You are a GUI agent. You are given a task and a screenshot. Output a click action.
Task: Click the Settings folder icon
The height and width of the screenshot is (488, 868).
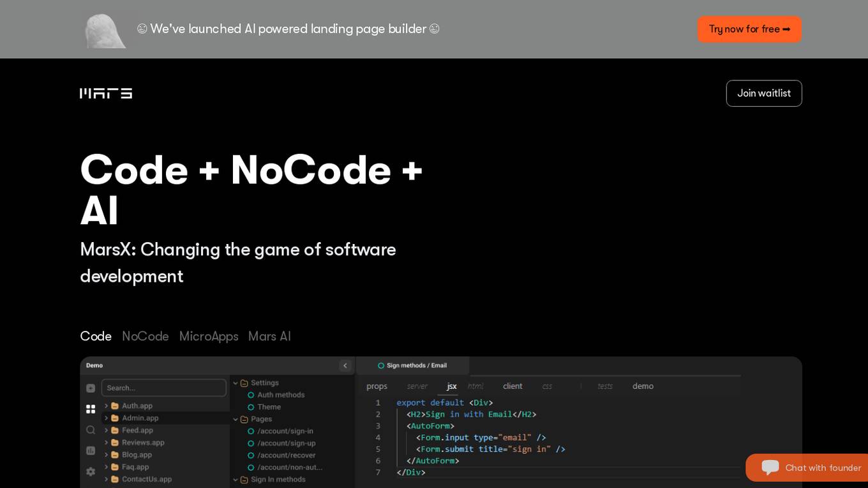pos(244,383)
